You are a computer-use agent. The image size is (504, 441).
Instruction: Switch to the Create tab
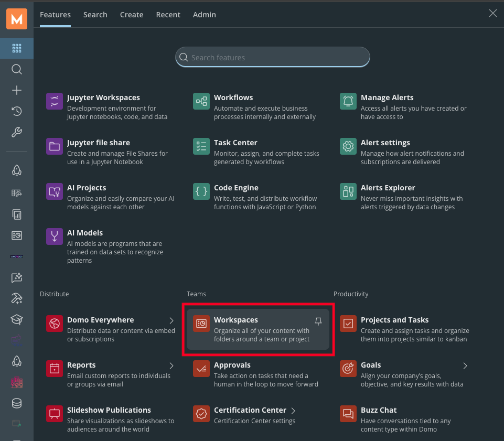tap(132, 15)
